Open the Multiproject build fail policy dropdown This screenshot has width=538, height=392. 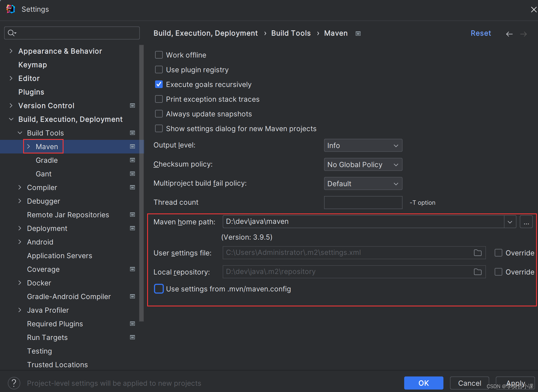[362, 183]
